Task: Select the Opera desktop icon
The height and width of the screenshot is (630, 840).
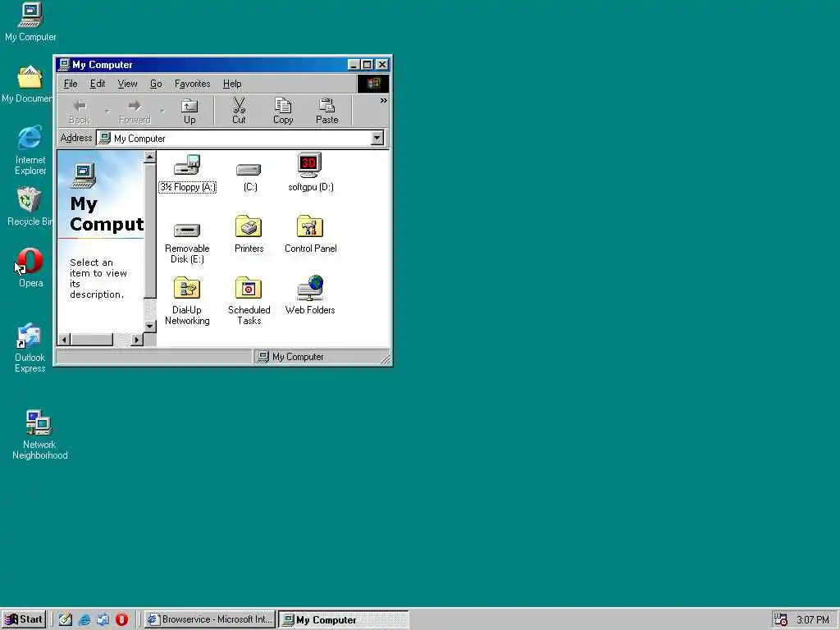Action: [x=30, y=268]
